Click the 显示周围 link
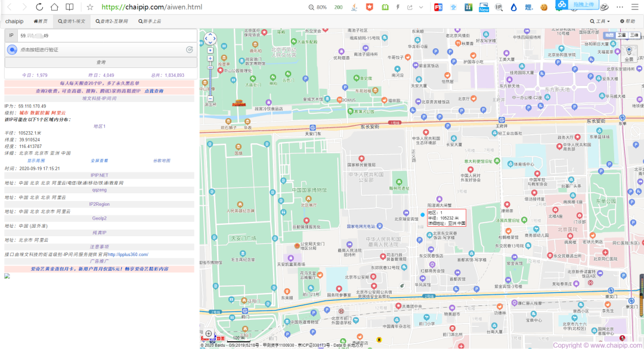Image resolution: width=644 pixels, height=349 pixels. (36, 160)
